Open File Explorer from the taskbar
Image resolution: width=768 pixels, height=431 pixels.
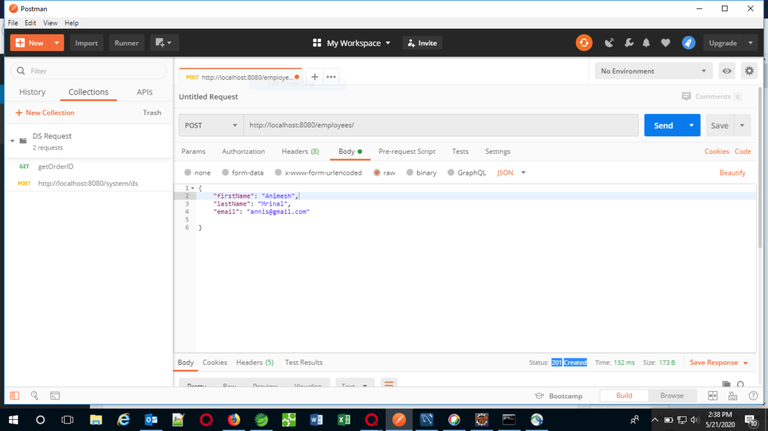pos(96,420)
